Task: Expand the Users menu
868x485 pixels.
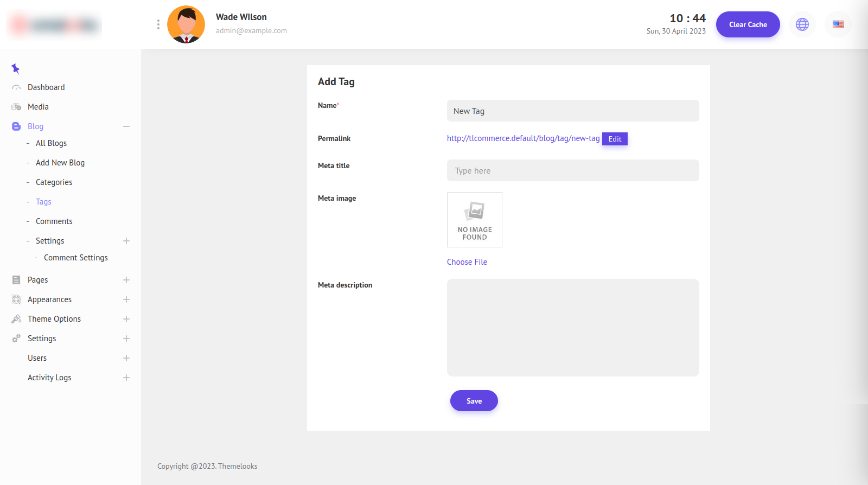Action: click(126, 358)
